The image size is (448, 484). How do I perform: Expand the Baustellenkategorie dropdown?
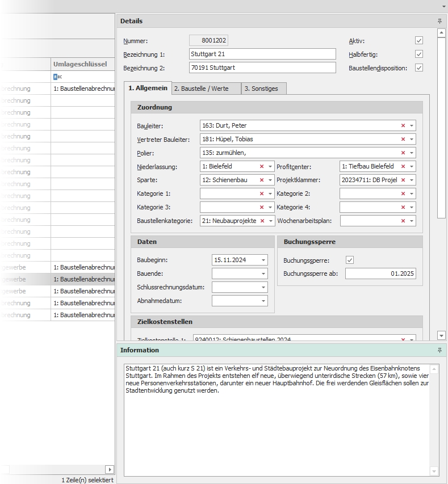[x=271, y=221]
